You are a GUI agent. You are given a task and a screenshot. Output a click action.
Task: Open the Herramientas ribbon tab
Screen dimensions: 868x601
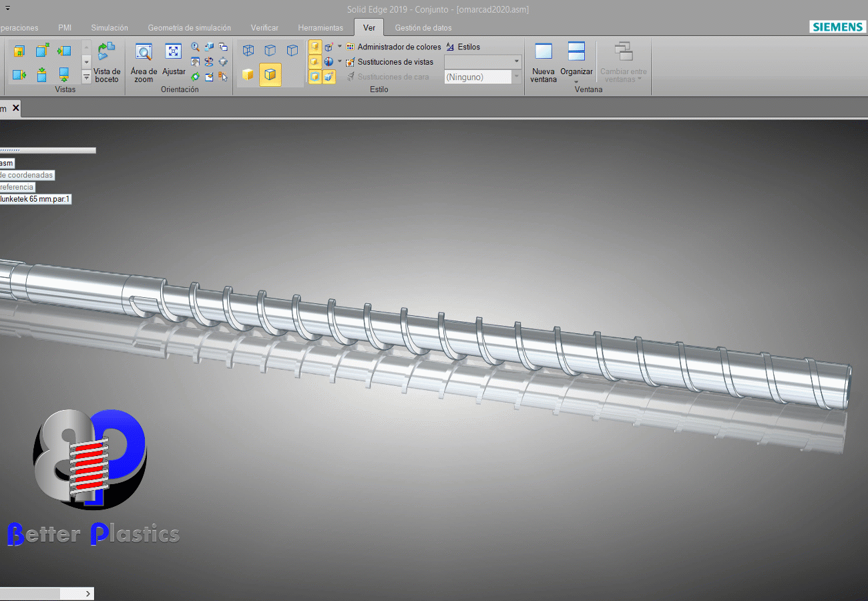pyautogui.click(x=320, y=28)
